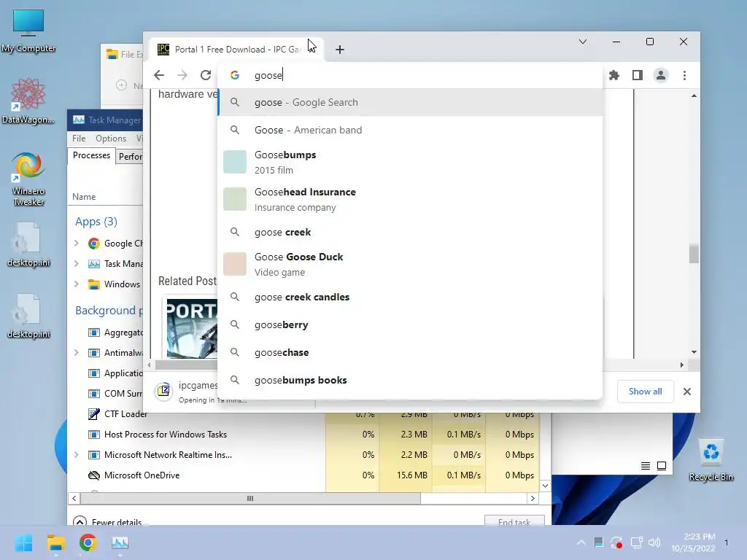
Task: Click the Task Manager taskbar icon
Action: [120, 542]
